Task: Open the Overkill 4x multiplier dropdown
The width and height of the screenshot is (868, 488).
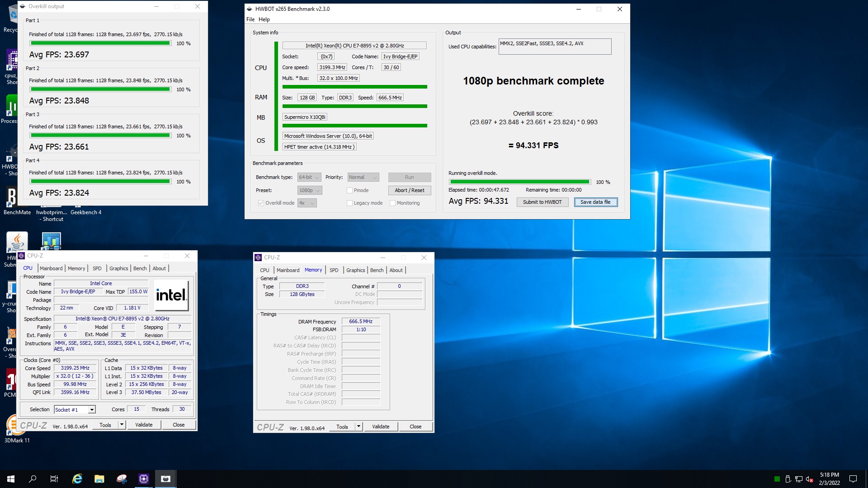Action: (307, 203)
